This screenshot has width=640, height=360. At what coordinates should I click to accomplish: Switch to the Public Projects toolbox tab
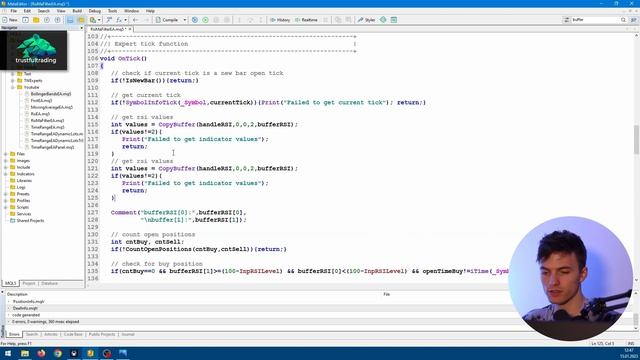click(x=102, y=334)
